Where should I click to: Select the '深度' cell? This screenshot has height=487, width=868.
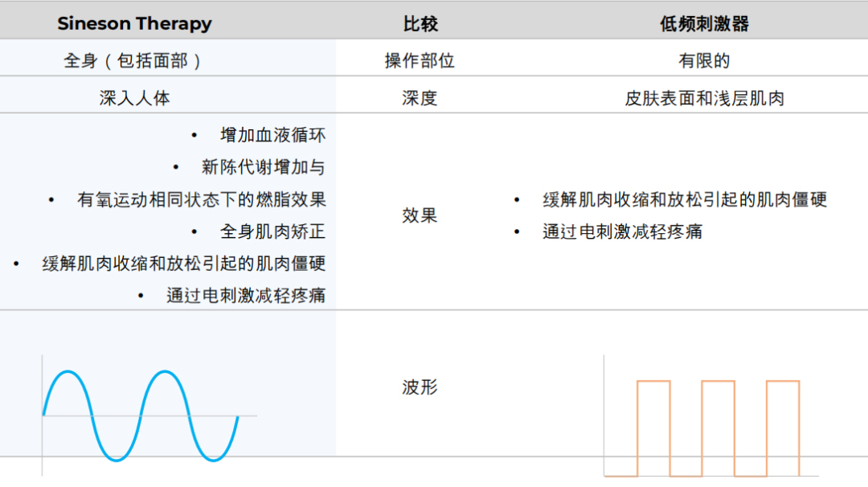[420, 98]
